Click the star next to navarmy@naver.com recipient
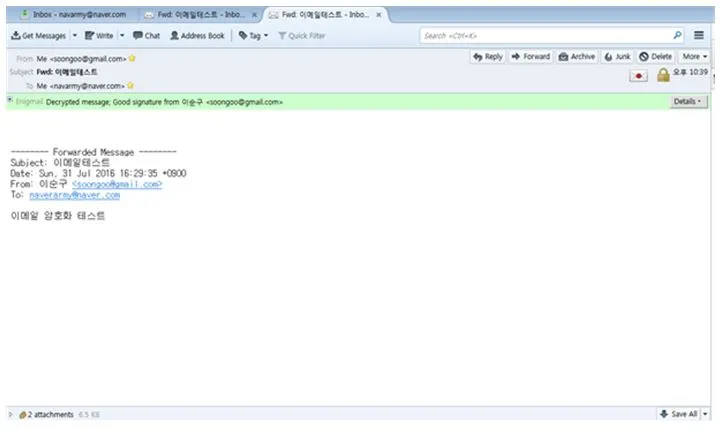This screenshot has height=430, width=720. click(x=130, y=85)
